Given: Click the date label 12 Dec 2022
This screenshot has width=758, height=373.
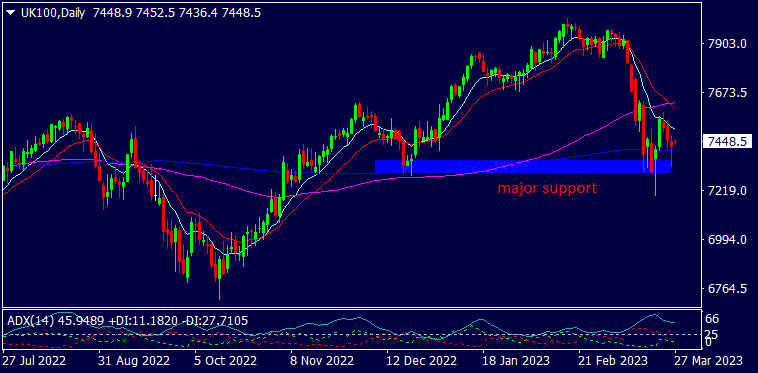Looking at the screenshot, I should point(423,361).
